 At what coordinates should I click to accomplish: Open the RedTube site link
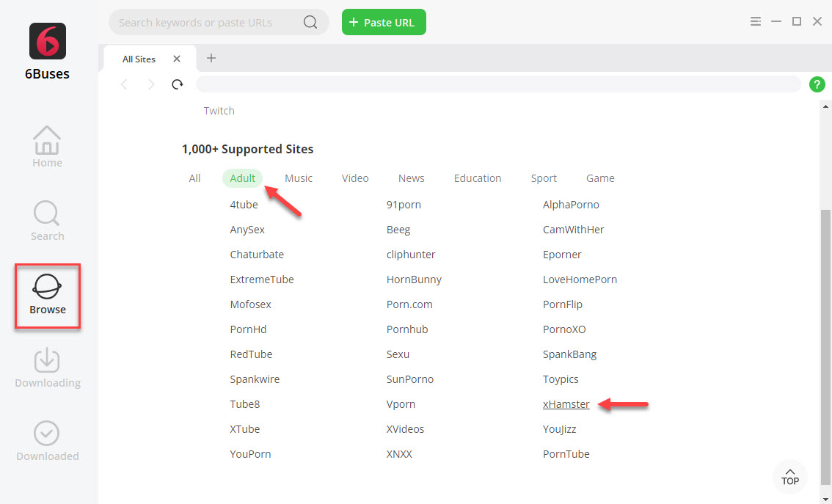pos(251,354)
